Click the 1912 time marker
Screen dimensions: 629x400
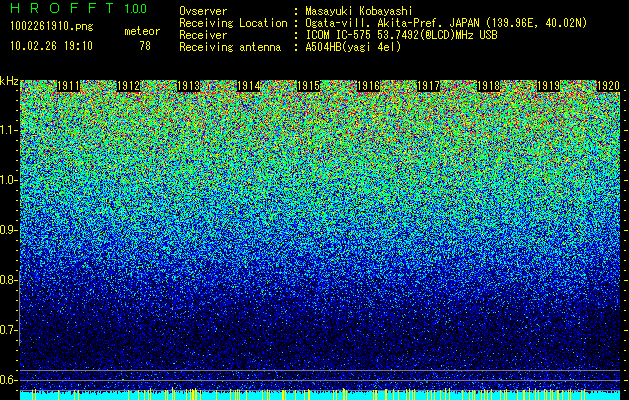128,86
